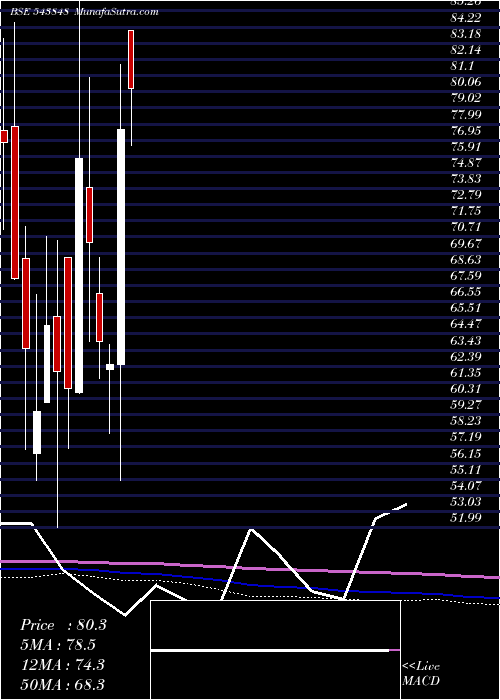Image resolution: width=500 pixels, height=700 pixels.
Task: Click the 84.22 price axis label
Action: [x=467, y=17]
